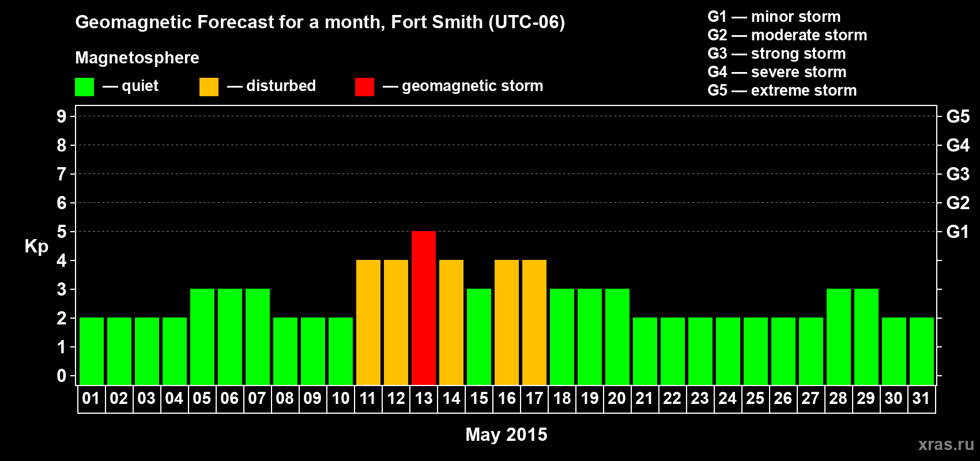The height and width of the screenshot is (461, 980).
Task: Click the 'Magnetosphere' heading
Action: click(137, 58)
